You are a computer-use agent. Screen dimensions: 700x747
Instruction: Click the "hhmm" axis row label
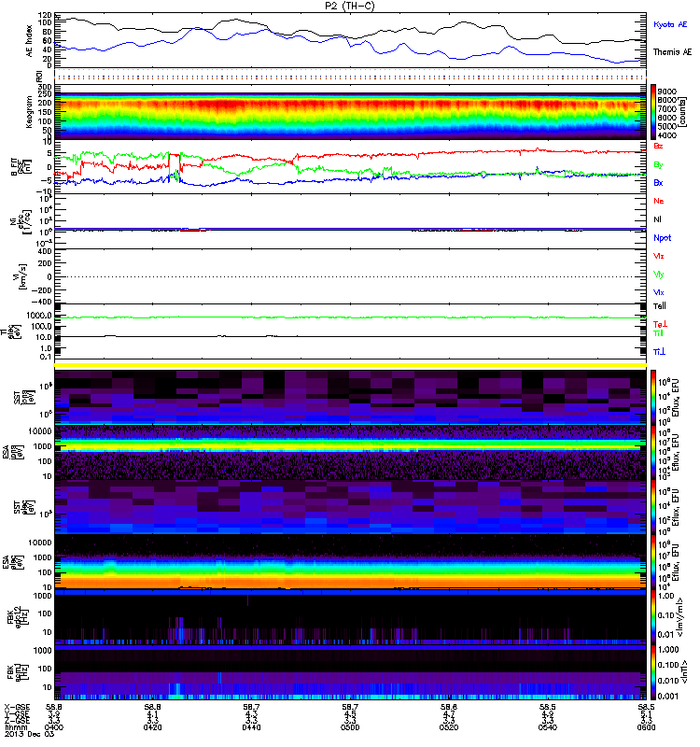[x=14, y=727]
